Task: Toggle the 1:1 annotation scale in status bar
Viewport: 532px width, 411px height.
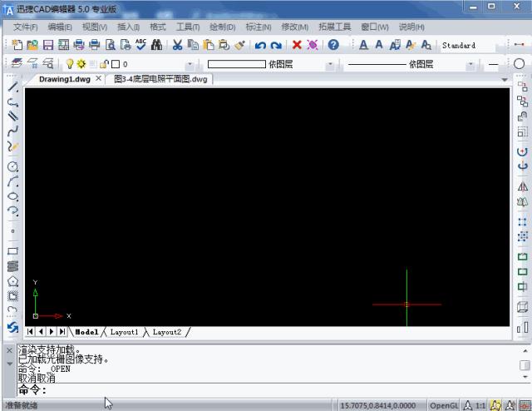Action: point(480,404)
